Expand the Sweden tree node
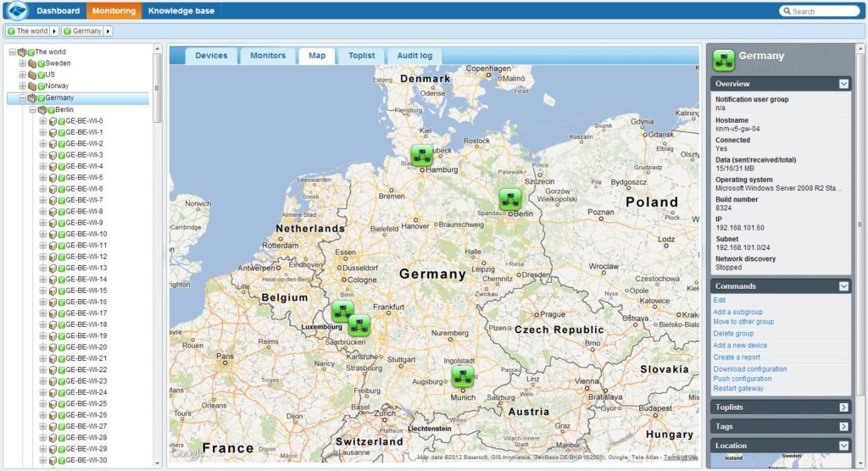This screenshot has height=471, width=868. [23, 64]
